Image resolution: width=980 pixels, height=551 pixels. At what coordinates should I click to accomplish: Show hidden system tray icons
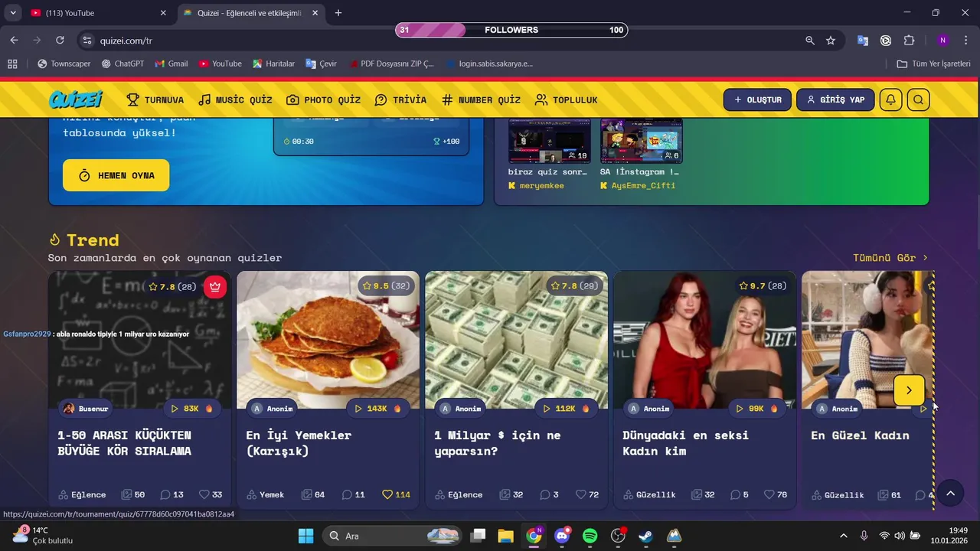tap(844, 536)
